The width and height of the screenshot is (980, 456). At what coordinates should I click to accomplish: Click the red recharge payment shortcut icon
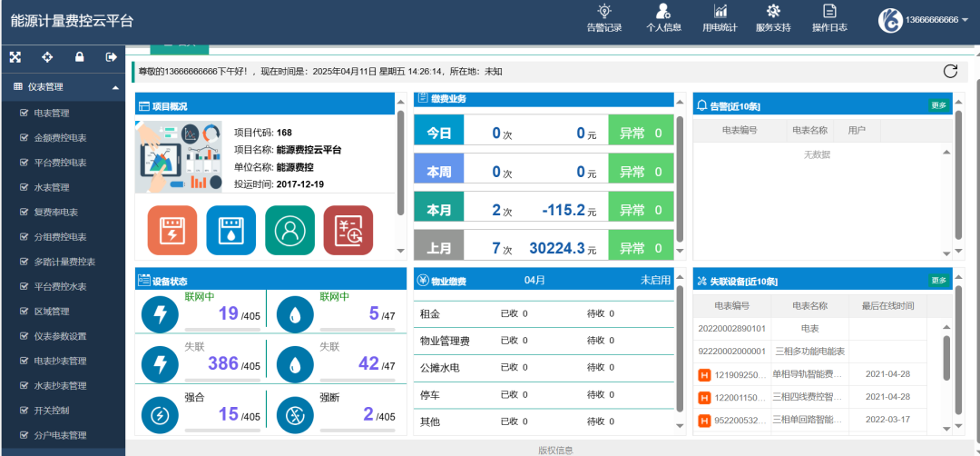[348, 230]
